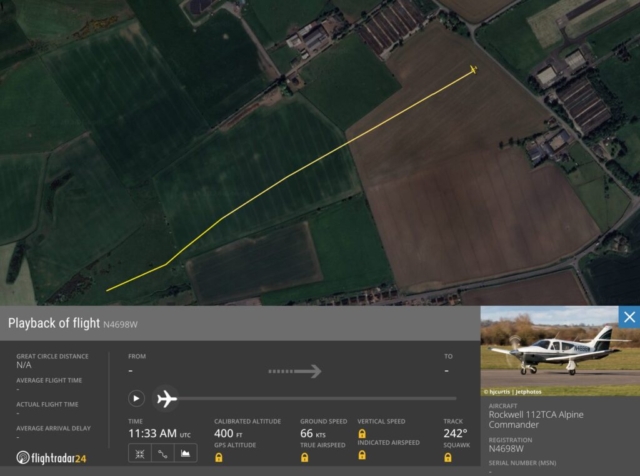Open the Flightradar24 logo link
Viewport: 640px width, 476px height.
tap(51, 458)
